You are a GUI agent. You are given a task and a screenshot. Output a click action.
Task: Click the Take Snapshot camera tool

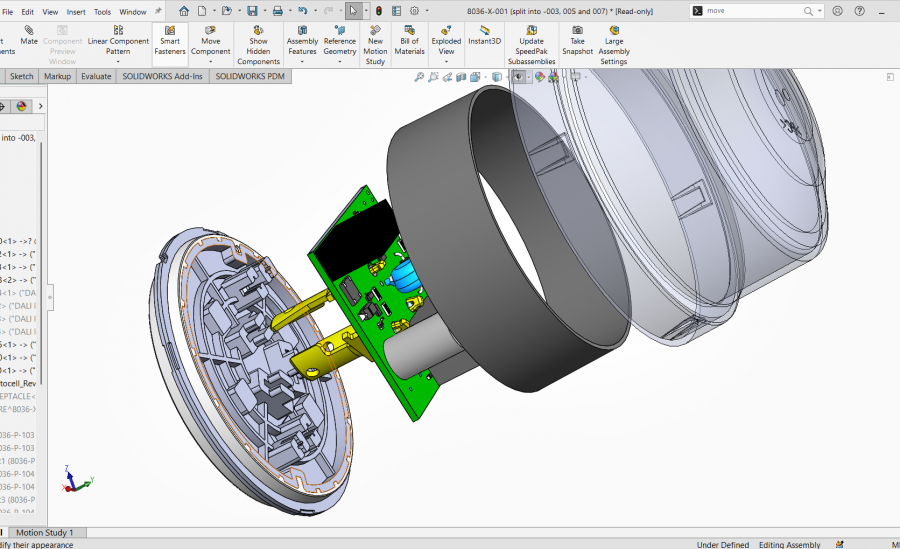click(577, 40)
